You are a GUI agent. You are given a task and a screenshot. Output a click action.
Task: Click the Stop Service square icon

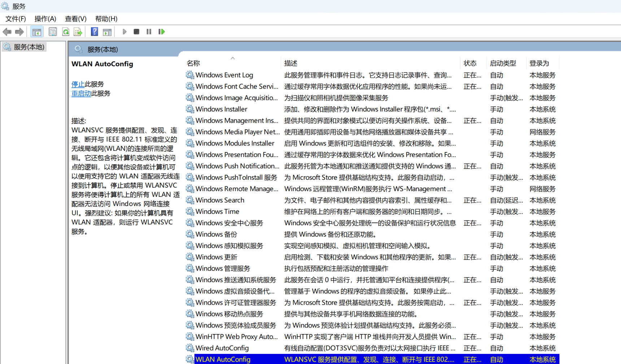[136, 32]
